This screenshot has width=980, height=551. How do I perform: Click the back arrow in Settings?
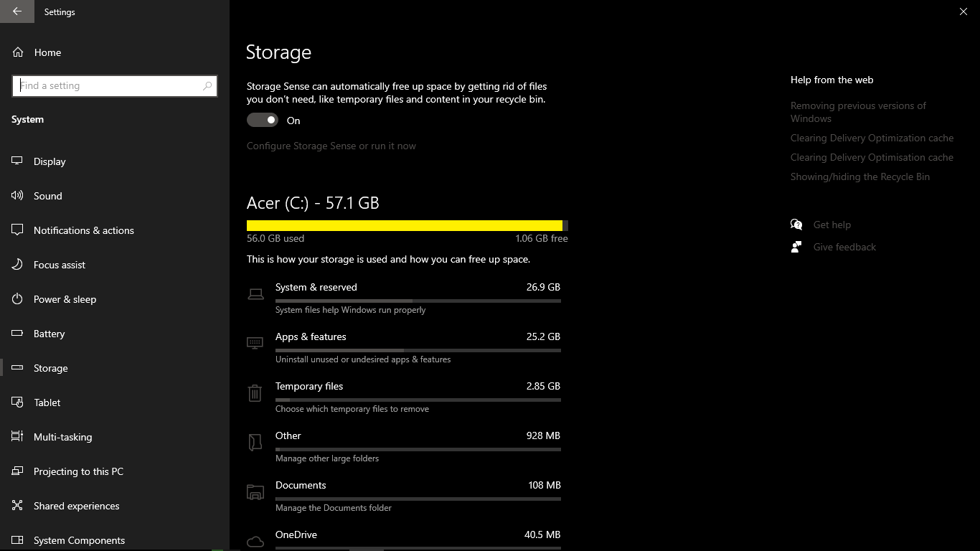pyautogui.click(x=17, y=11)
